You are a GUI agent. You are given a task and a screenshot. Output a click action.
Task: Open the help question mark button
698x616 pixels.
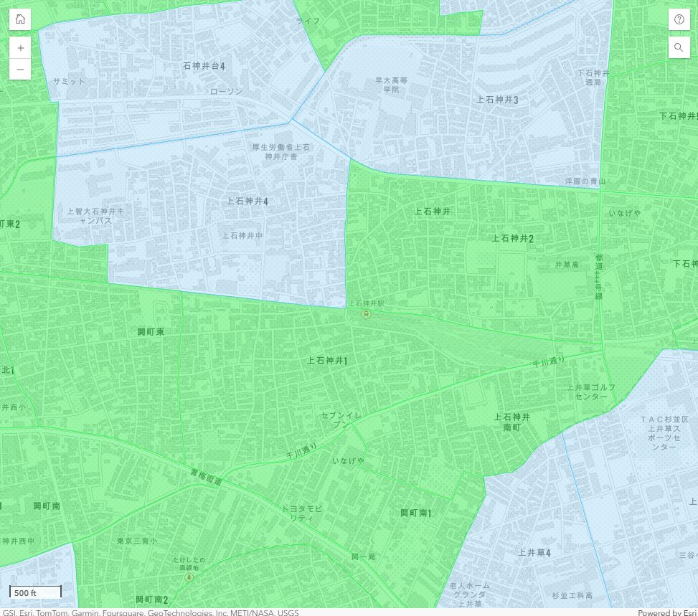pos(679,19)
